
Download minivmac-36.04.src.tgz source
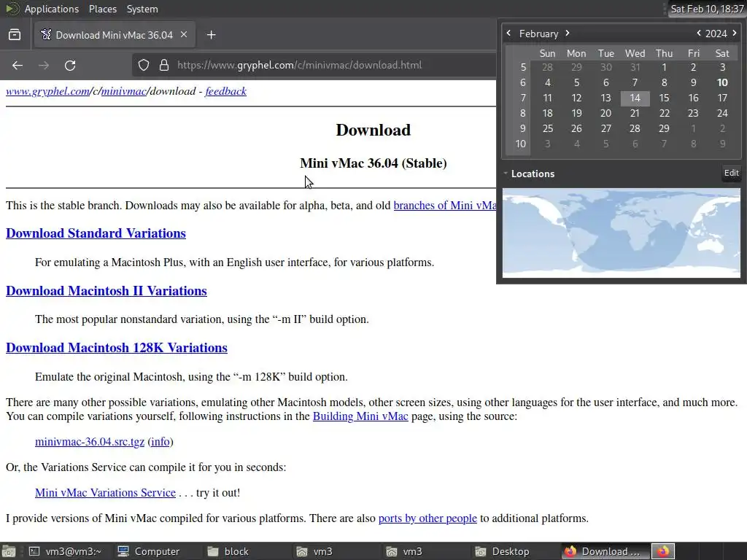[90, 441]
